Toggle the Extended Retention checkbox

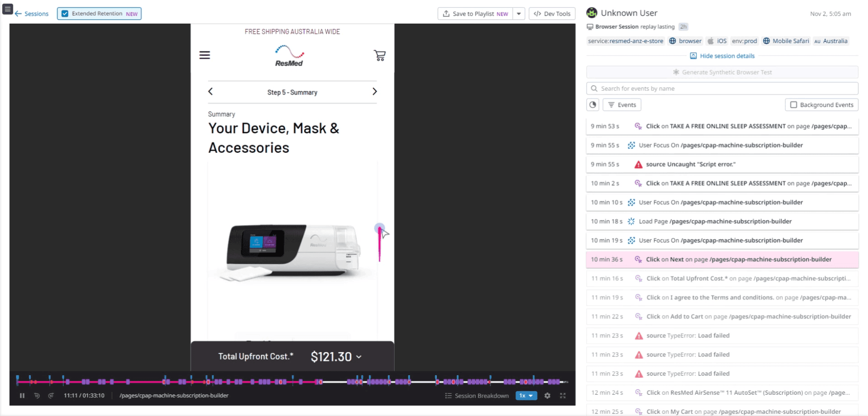coord(65,14)
